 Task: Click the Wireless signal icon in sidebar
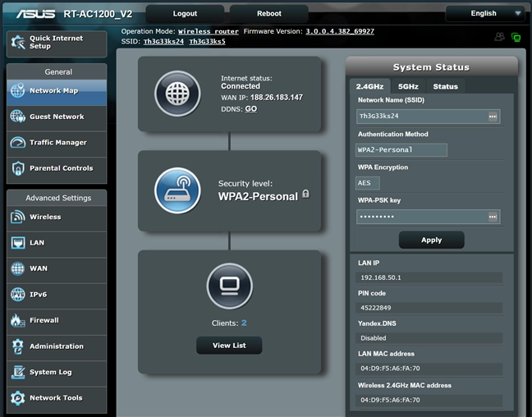click(17, 217)
